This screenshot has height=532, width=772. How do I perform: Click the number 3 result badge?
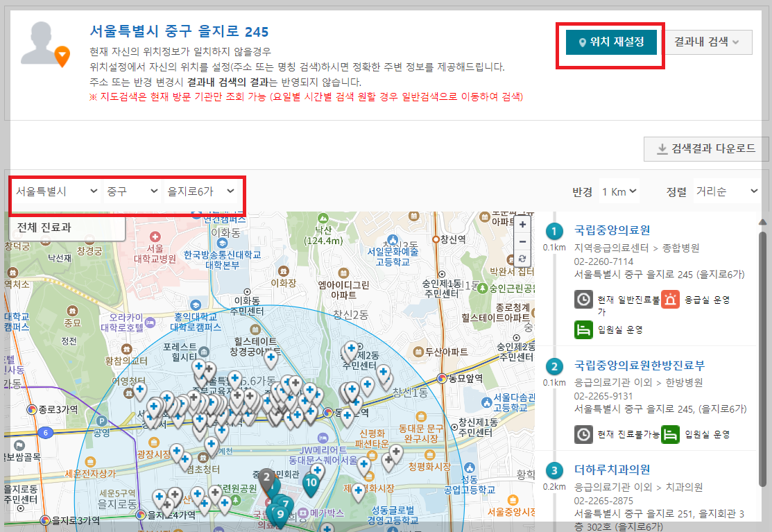pos(554,470)
